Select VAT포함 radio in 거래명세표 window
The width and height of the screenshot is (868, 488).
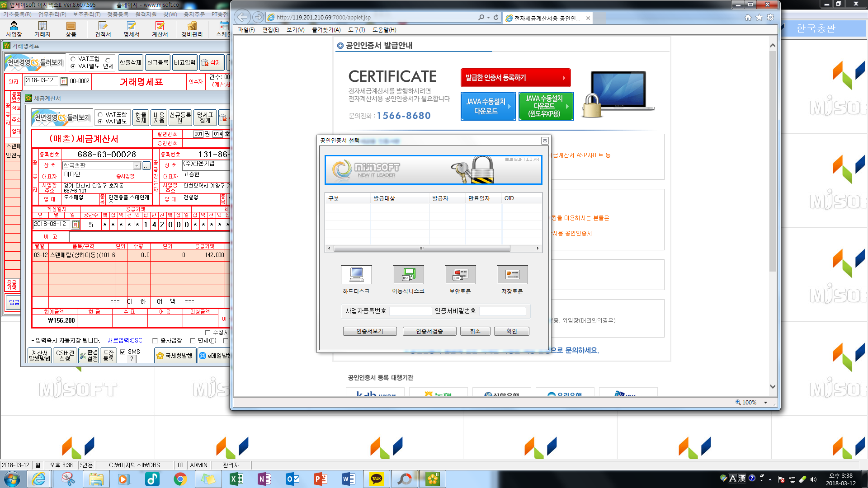tap(73, 59)
